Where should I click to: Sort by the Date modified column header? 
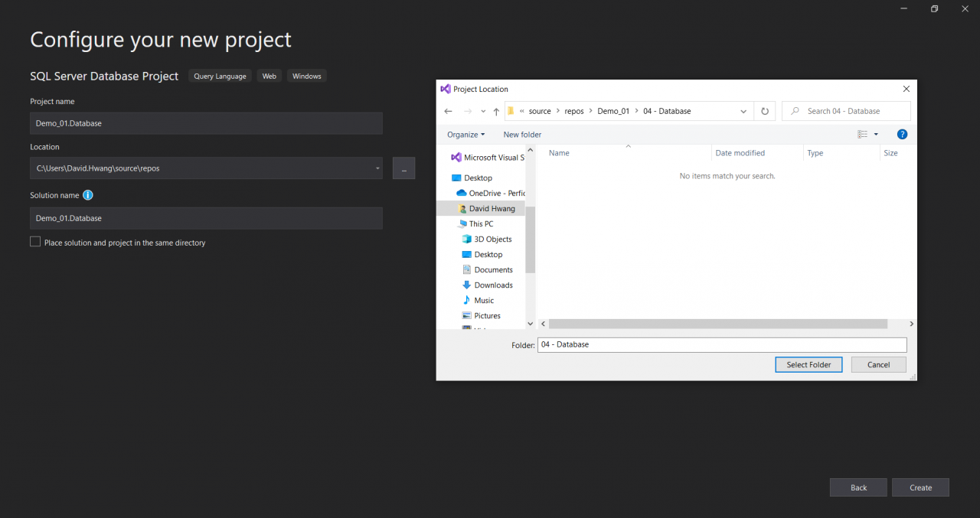click(740, 153)
